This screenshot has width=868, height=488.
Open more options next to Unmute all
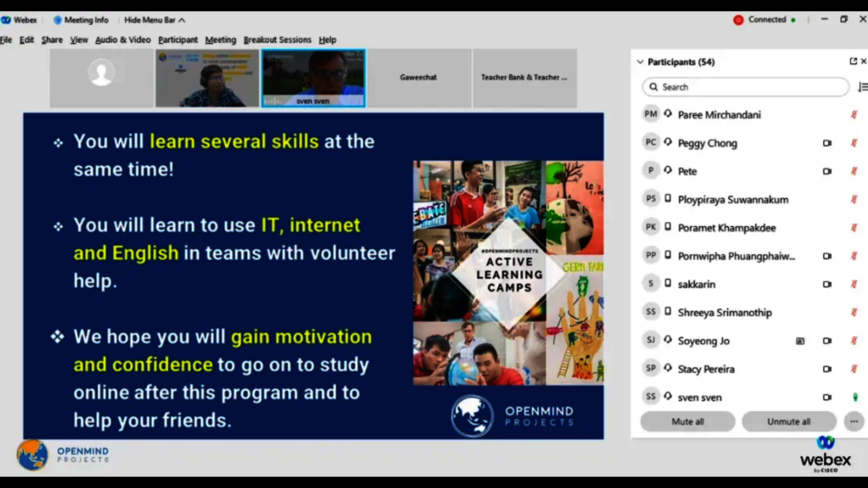[854, 421]
